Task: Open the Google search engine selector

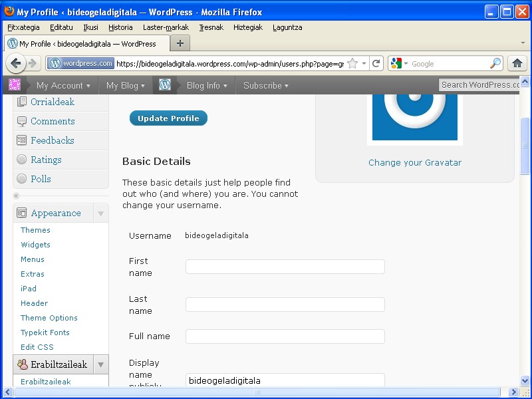Action: pyautogui.click(x=399, y=63)
